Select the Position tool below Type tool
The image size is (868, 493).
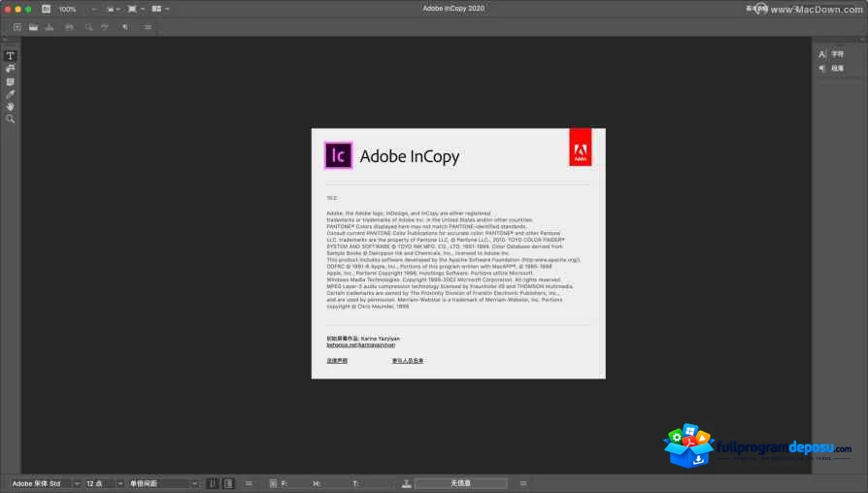pos(10,69)
